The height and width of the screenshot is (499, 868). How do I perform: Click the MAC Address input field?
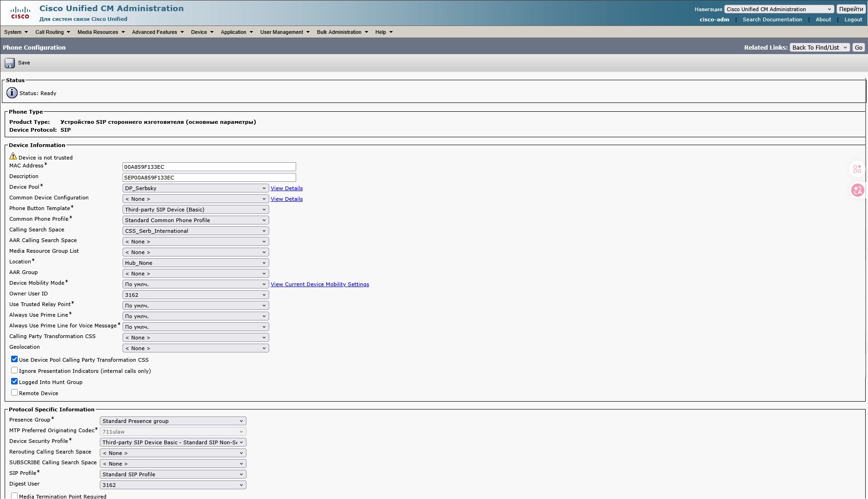(x=209, y=167)
